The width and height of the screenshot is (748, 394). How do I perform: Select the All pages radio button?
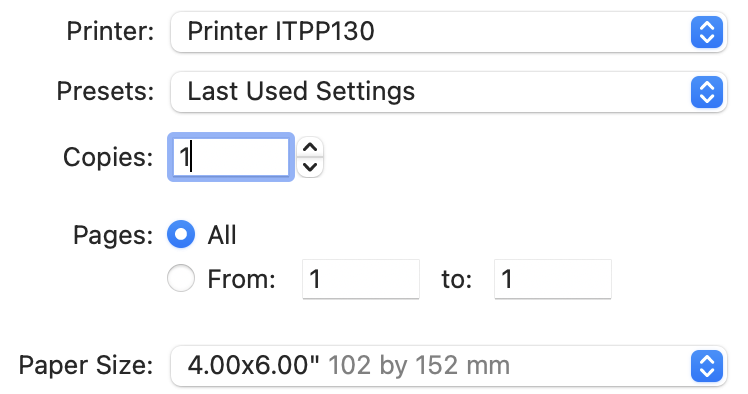click(x=181, y=234)
